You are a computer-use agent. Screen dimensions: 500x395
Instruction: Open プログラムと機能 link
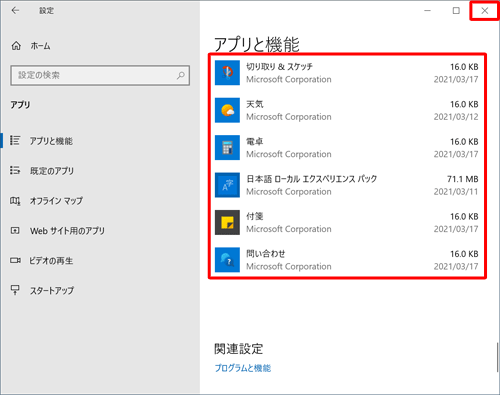pos(243,368)
